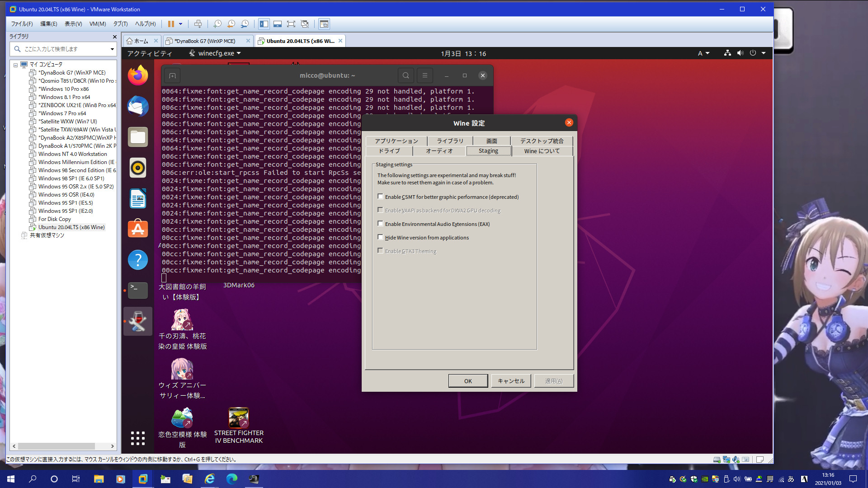This screenshot has width=868, height=488.
Task: Check Hide Wine version from applications
Action: click(380, 237)
